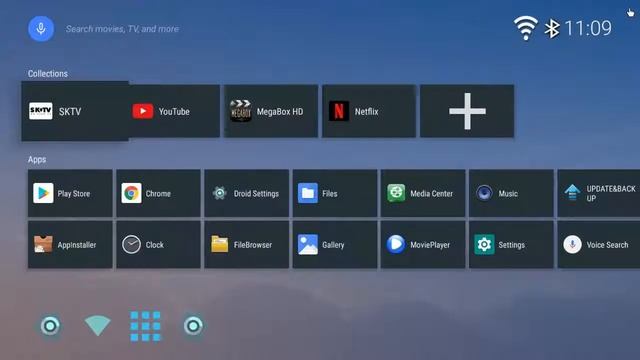Open the Music app
Image resolution: width=640 pixels, height=360 pixels.
click(x=511, y=193)
